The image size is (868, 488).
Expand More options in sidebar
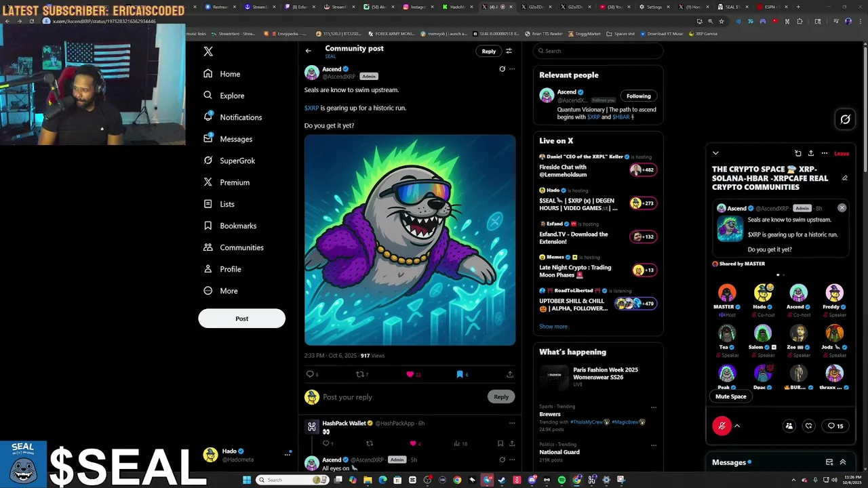[221, 291]
